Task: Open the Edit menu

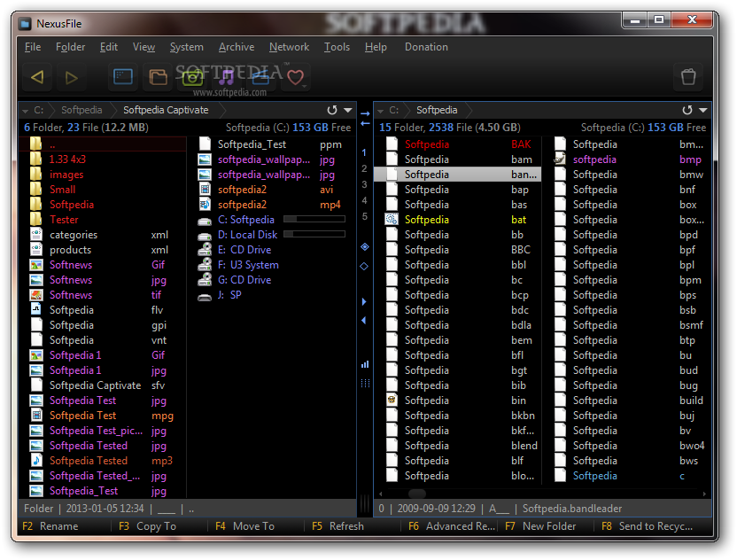Action: coord(109,47)
